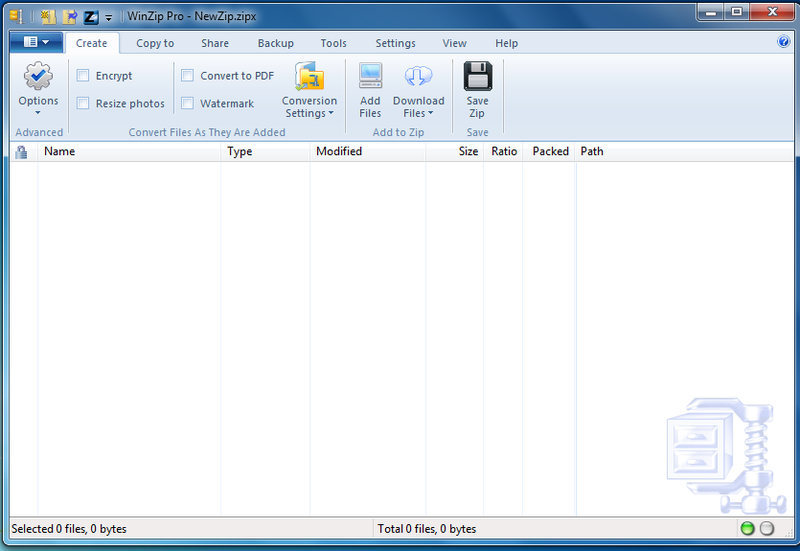The height and width of the screenshot is (551, 800).
Task: Switch to the Create tab
Action: click(x=92, y=43)
